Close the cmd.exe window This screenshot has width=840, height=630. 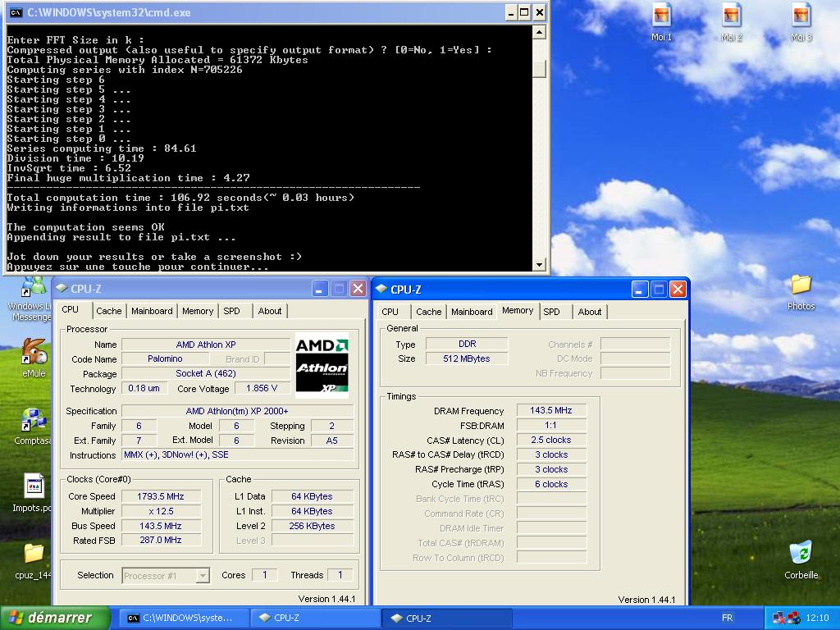tap(540, 12)
